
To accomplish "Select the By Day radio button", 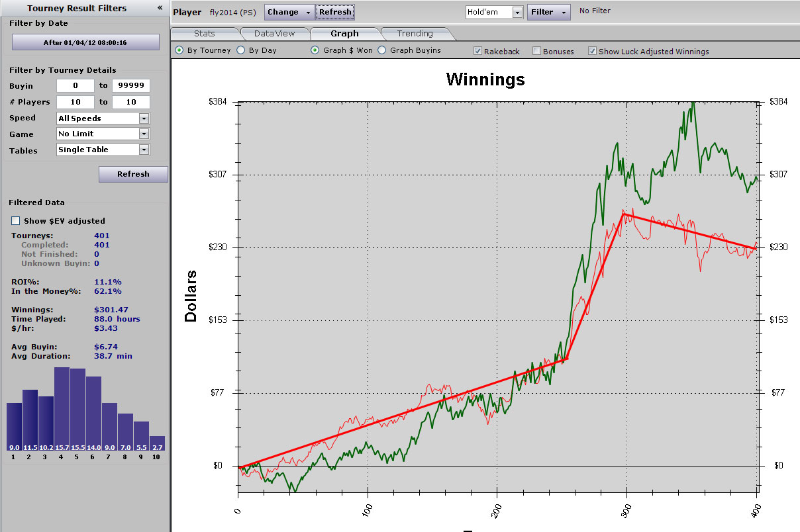I will (x=241, y=50).
